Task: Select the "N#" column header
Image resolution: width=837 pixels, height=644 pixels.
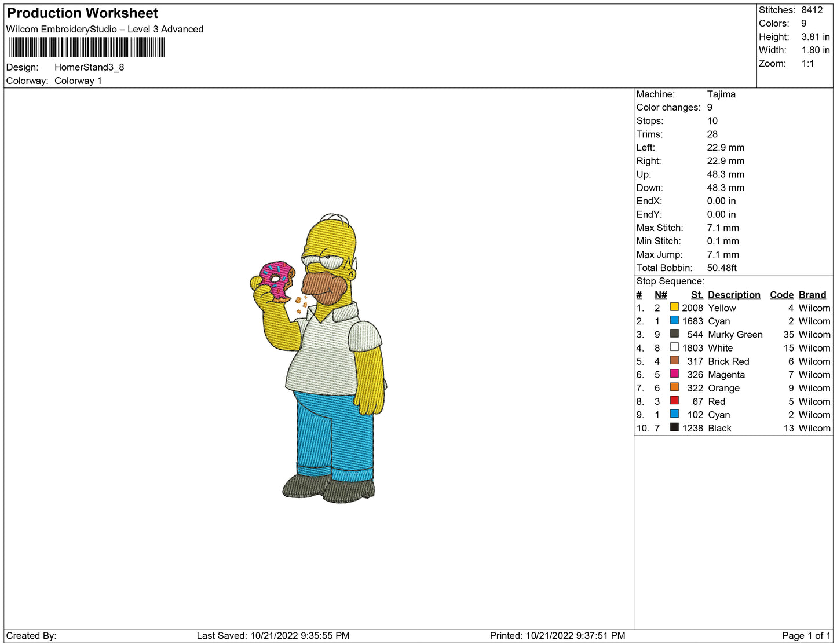Action: coord(660,295)
